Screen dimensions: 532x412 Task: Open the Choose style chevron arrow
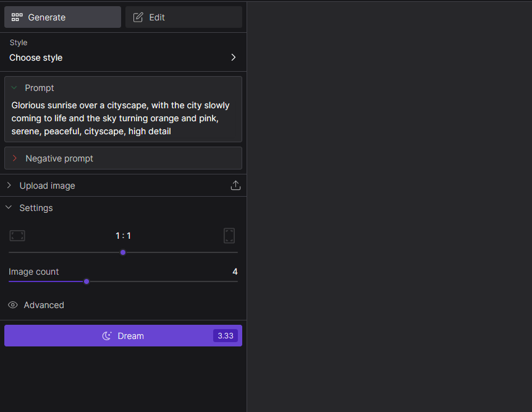pyautogui.click(x=233, y=58)
